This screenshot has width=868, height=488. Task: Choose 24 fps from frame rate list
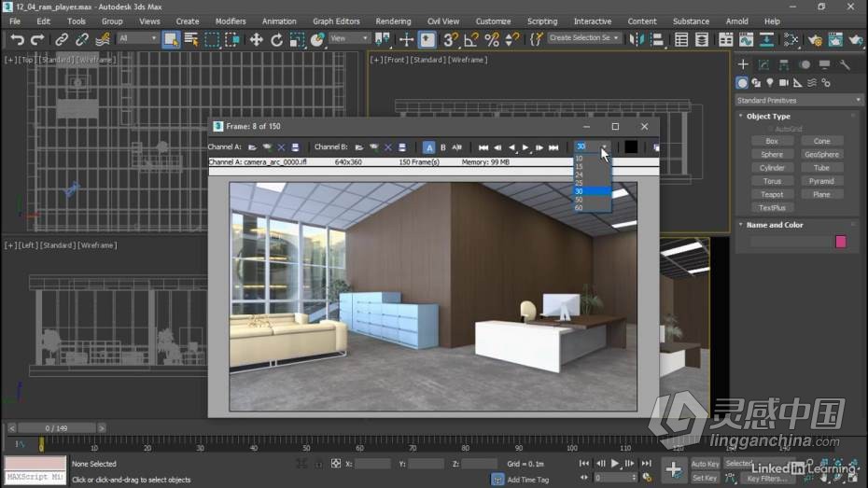click(592, 174)
